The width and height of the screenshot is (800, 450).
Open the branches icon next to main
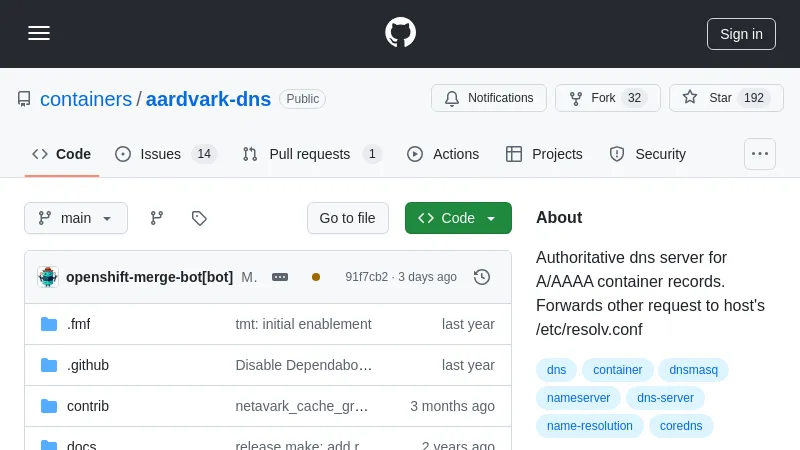coord(157,218)
